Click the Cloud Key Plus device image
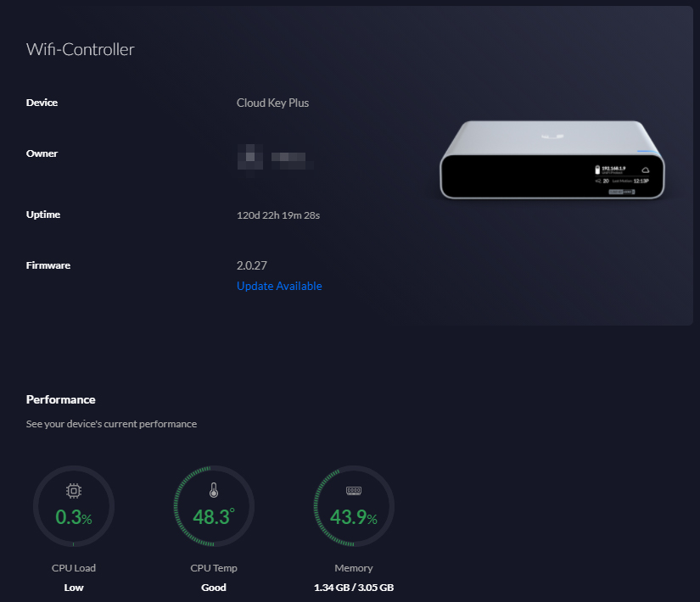 pyautogui.click(x=552, y=159)
